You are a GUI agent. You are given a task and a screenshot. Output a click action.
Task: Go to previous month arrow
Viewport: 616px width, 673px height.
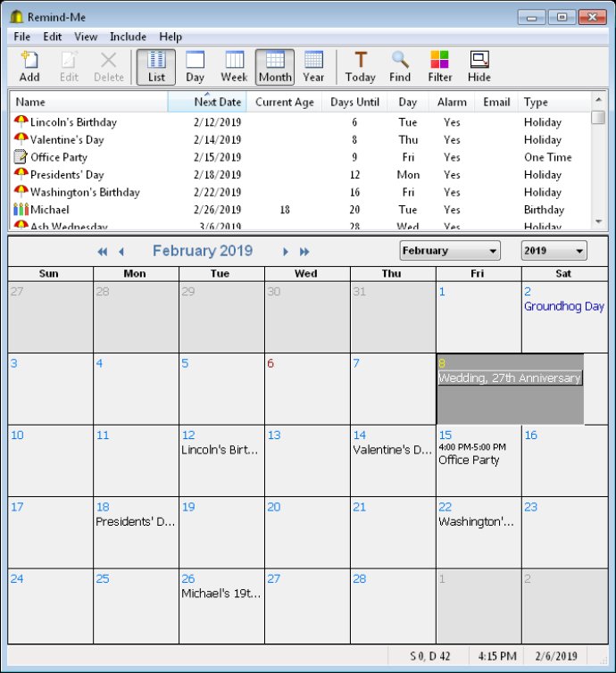[121, 252]
